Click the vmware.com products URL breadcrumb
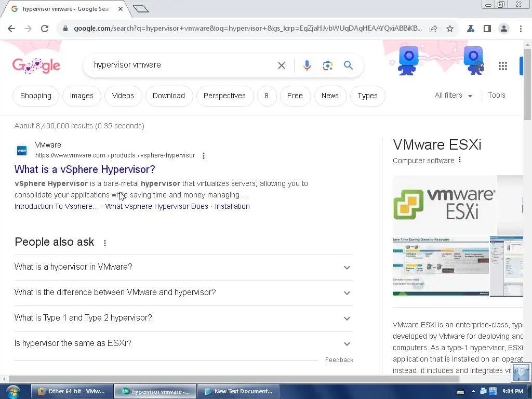532x399 pixels. click(x=115, y=155)
